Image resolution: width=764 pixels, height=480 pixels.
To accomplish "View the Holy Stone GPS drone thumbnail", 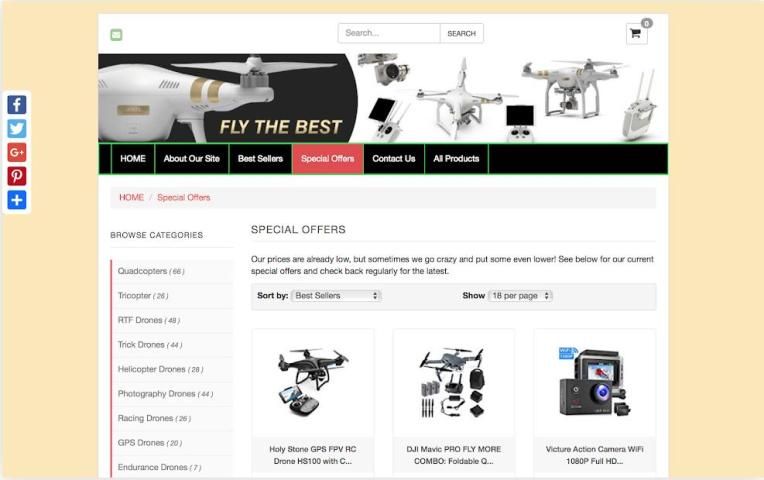I will point(313,383).
